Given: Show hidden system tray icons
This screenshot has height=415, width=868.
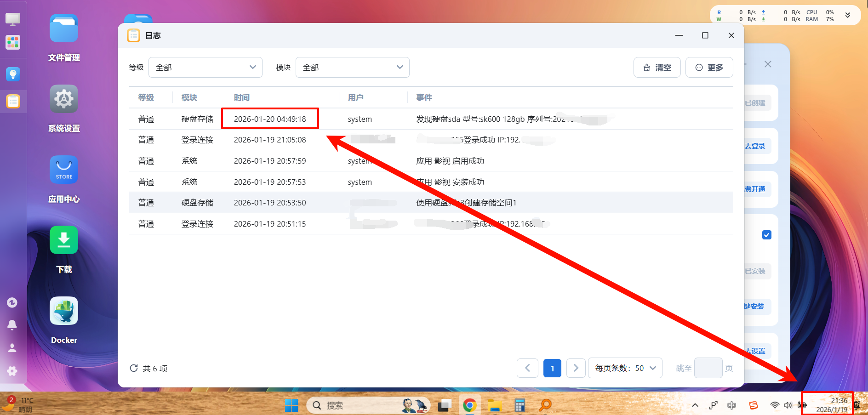Looking at the screenshot, I should (695, 405).
